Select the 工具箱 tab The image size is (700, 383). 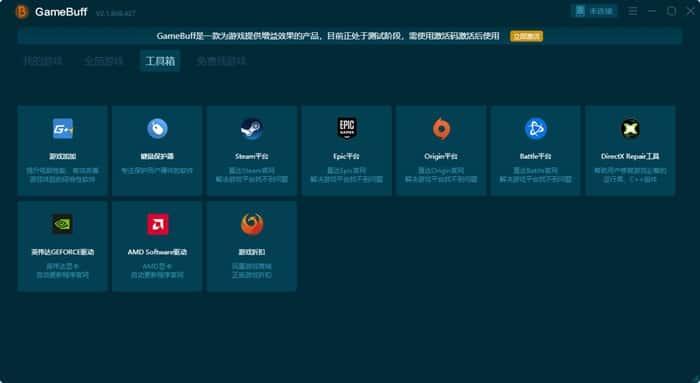[160, 61]
